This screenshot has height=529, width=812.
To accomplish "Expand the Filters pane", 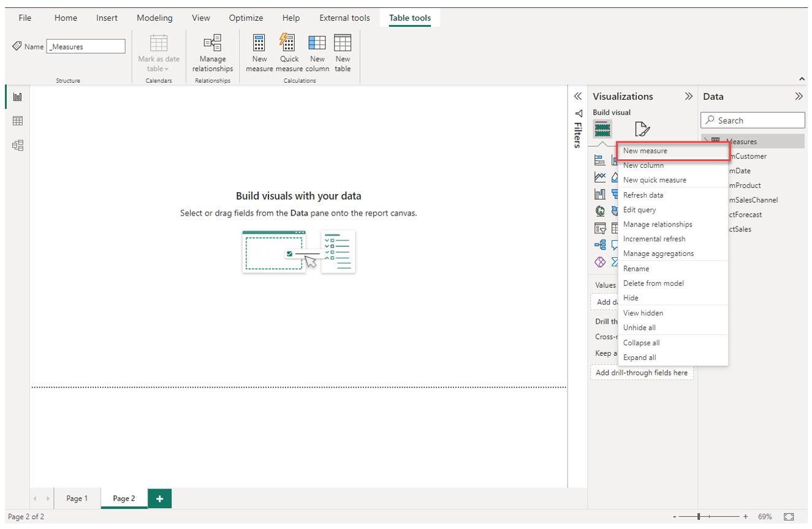I will 577,97.
